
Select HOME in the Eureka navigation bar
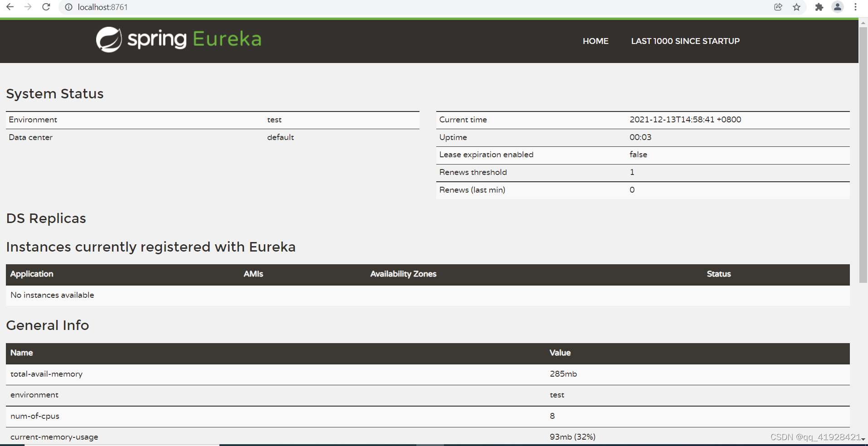[595, 41]
